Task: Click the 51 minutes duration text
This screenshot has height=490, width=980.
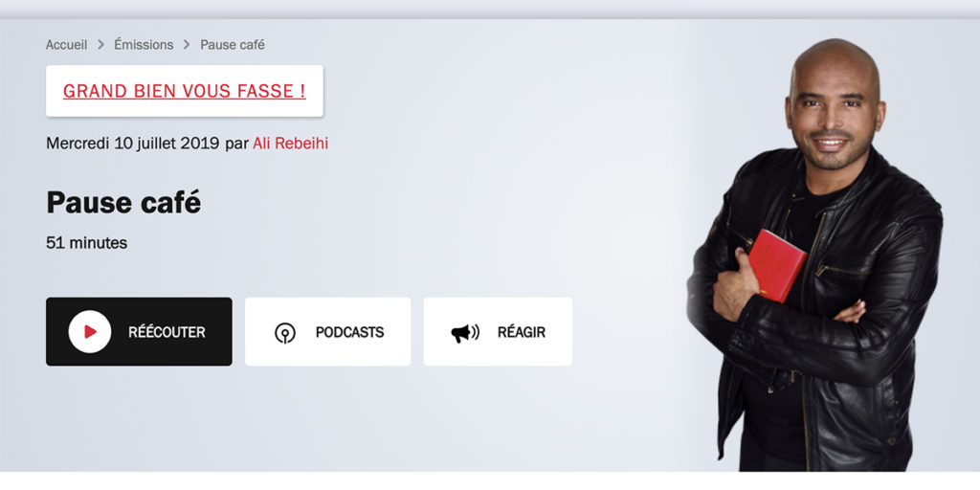Action: tap(87, 243)
